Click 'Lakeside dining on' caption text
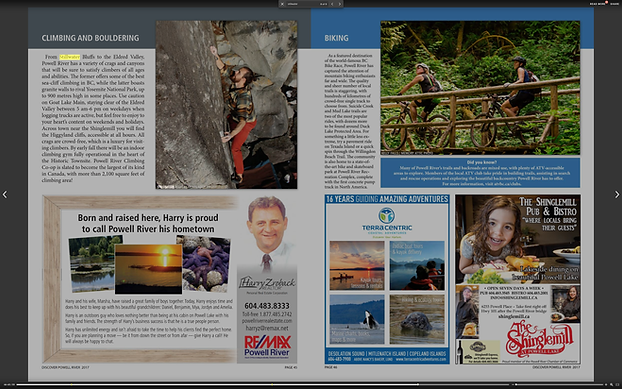 click(549, 269)
